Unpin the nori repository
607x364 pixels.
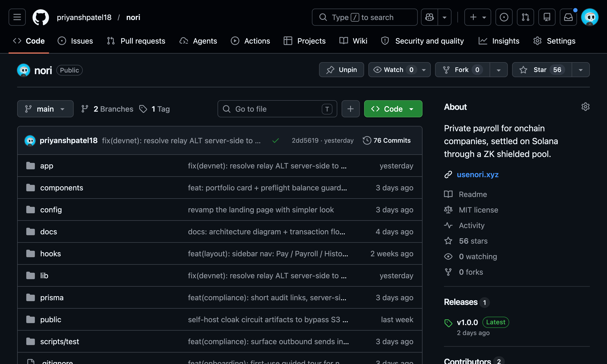click(x=341, y=70)
